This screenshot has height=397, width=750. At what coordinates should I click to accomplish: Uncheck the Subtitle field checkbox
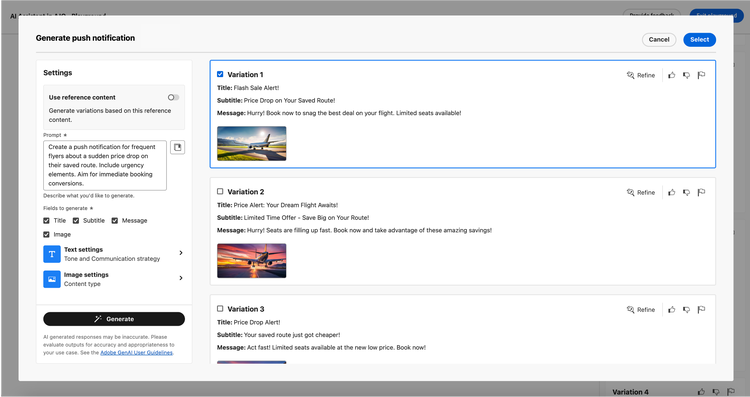[76, 221]
